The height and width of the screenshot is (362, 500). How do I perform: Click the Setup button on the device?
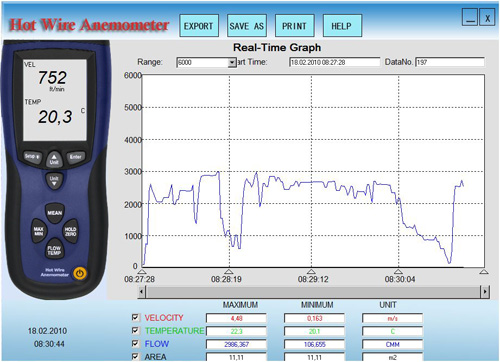click(x=32, y=156)
